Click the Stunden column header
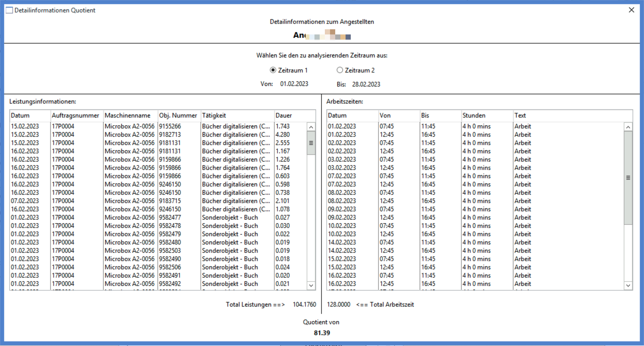The width and height of the screenshot is (644, 346). 474,116
